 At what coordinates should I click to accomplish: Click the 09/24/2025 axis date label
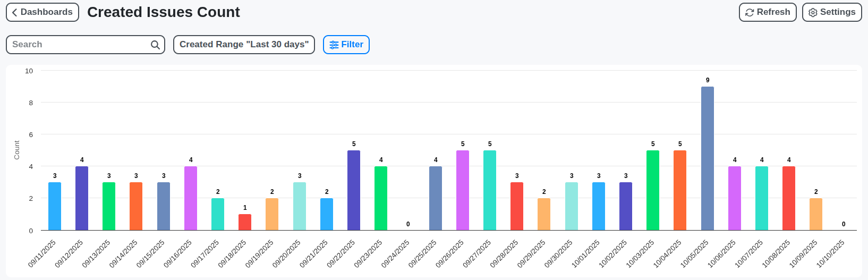pyautogui.click(x=396, y=253)
